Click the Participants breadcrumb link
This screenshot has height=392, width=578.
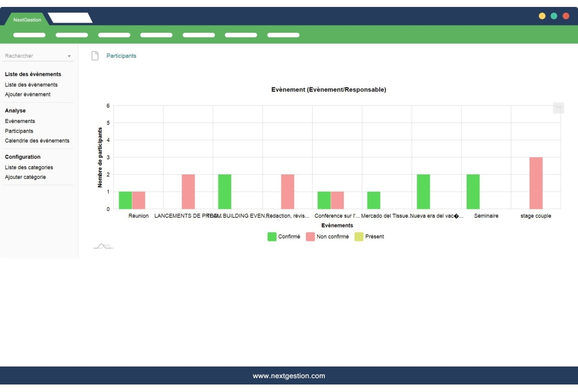coord(121,56)
